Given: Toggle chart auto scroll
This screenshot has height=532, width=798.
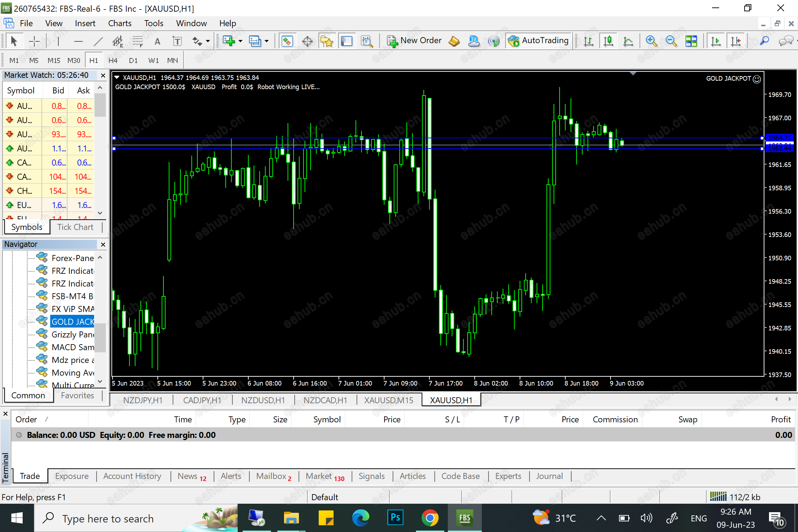Looking at the screenshot, I should (x=716, y=41).
